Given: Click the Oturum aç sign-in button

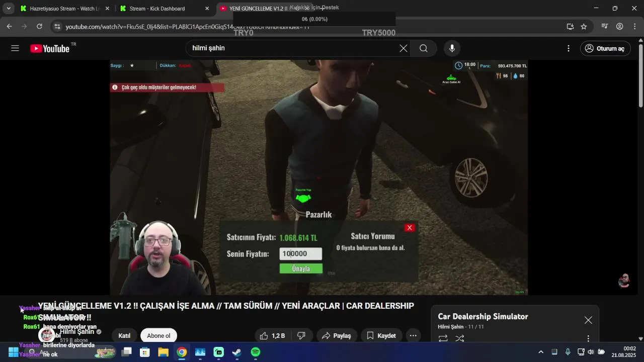Looking at the screenshot, I should 605,48.
